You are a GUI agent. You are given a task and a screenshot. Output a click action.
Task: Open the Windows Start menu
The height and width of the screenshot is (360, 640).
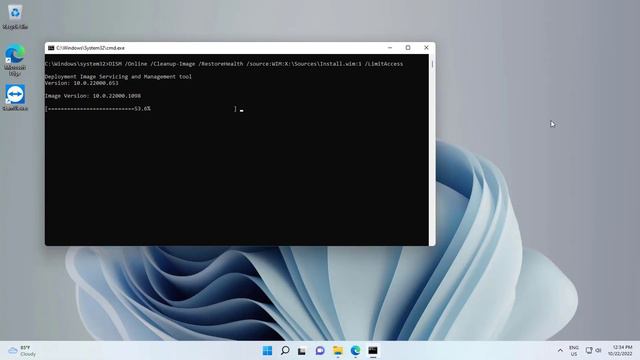tap(267, 351)
